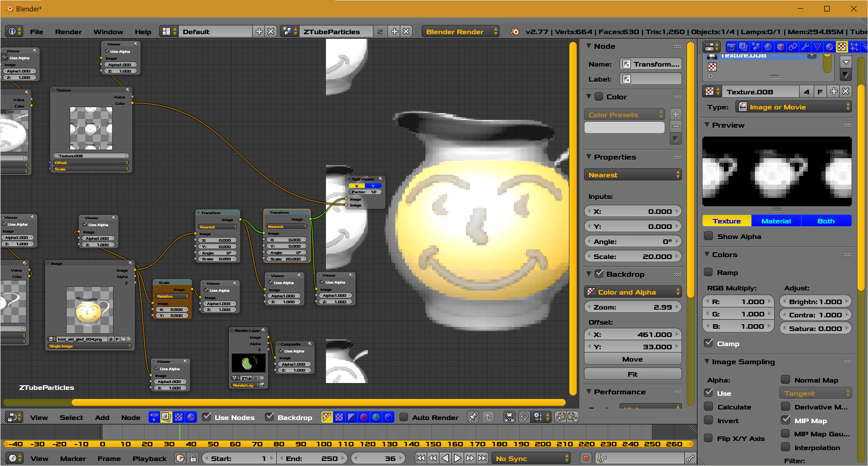Open the Object properties tab (cube icon)
The width and height of the screenshot is (868, 466).
click(x=780, y=47)
